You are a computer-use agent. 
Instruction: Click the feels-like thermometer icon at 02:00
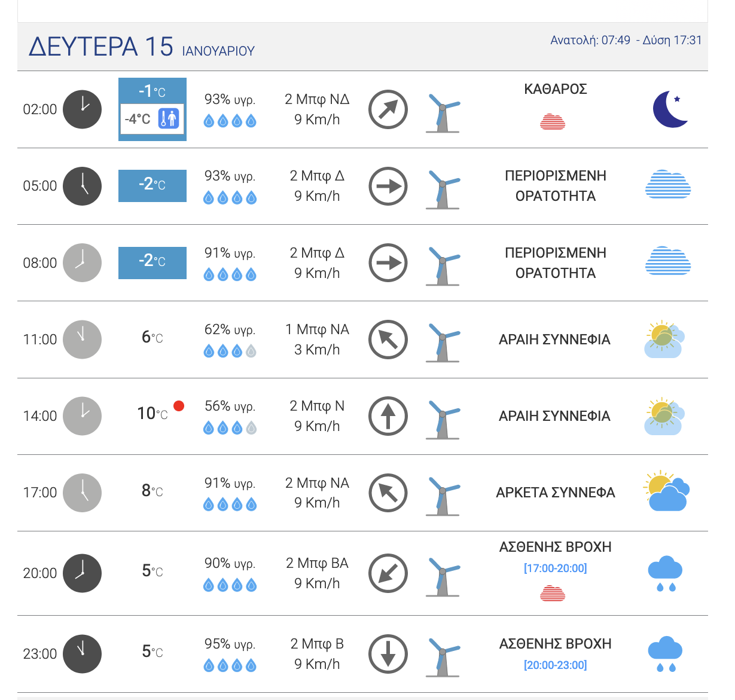click(169, 118)
